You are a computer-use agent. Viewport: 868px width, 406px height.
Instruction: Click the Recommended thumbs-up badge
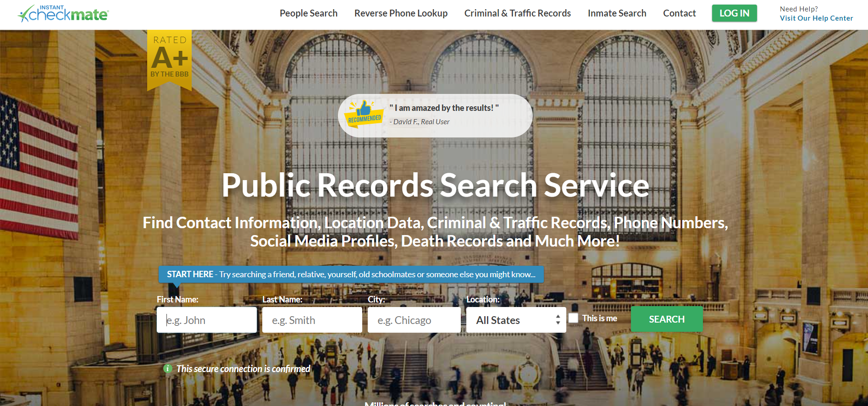pyautogui.click(x=365, y=115)
